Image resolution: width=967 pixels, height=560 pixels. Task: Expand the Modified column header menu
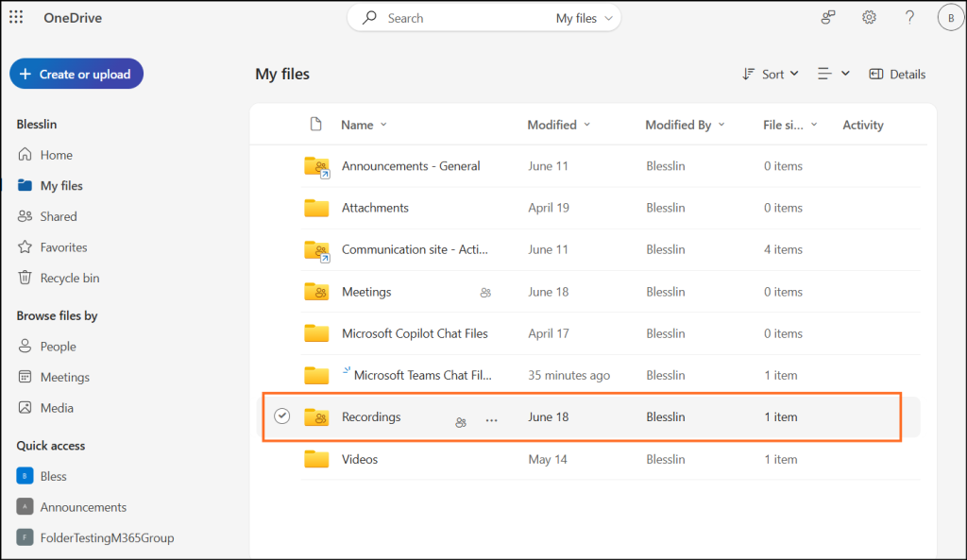587,125
